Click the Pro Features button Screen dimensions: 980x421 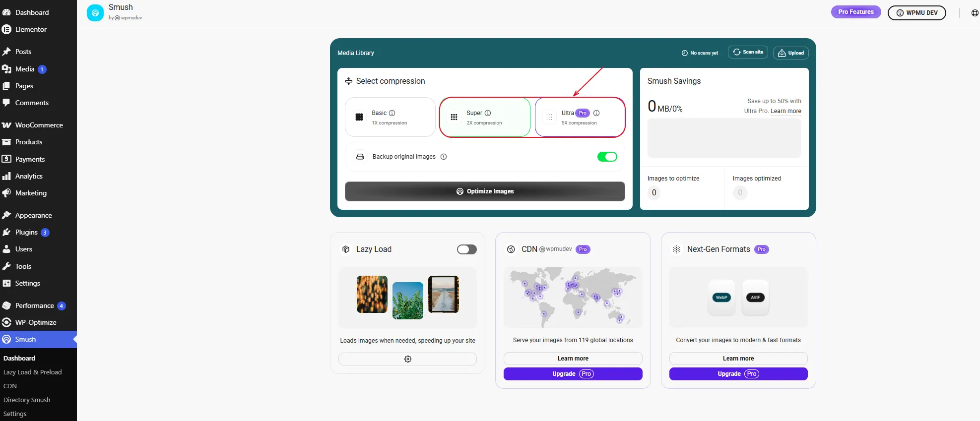856,12
